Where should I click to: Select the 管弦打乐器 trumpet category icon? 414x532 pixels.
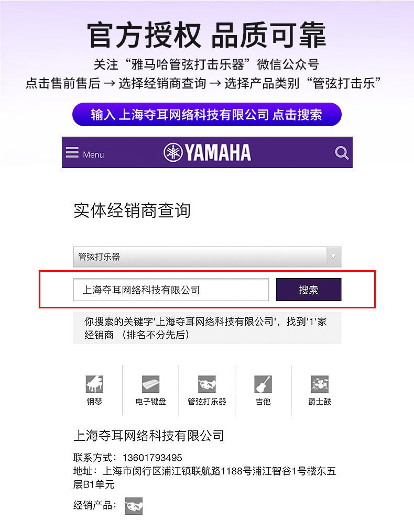click(x=207, y=384)
